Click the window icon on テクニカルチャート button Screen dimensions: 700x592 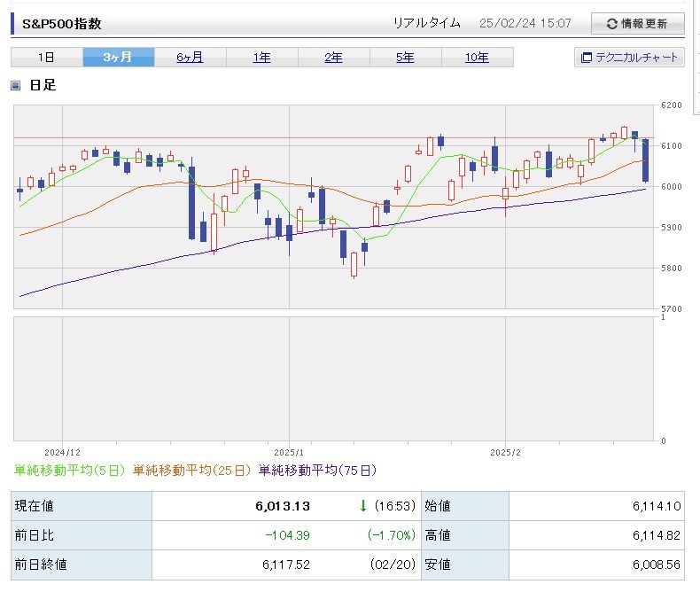[586, 58]
